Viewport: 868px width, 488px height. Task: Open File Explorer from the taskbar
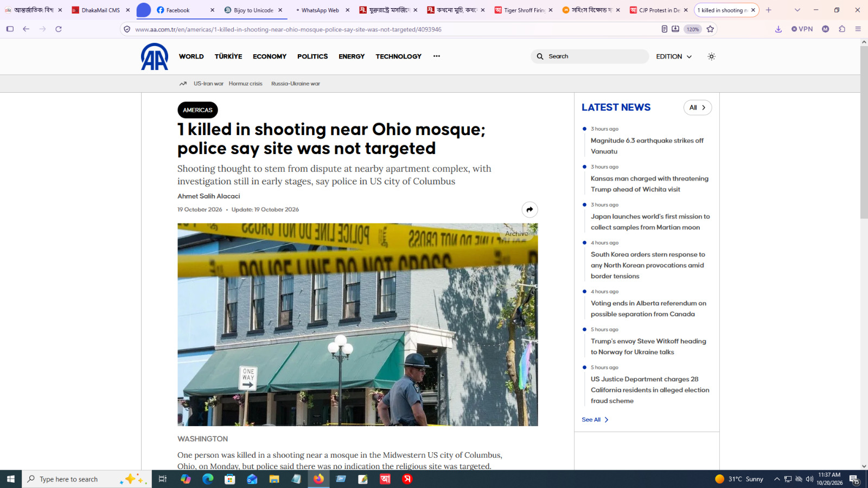point(274,479)
